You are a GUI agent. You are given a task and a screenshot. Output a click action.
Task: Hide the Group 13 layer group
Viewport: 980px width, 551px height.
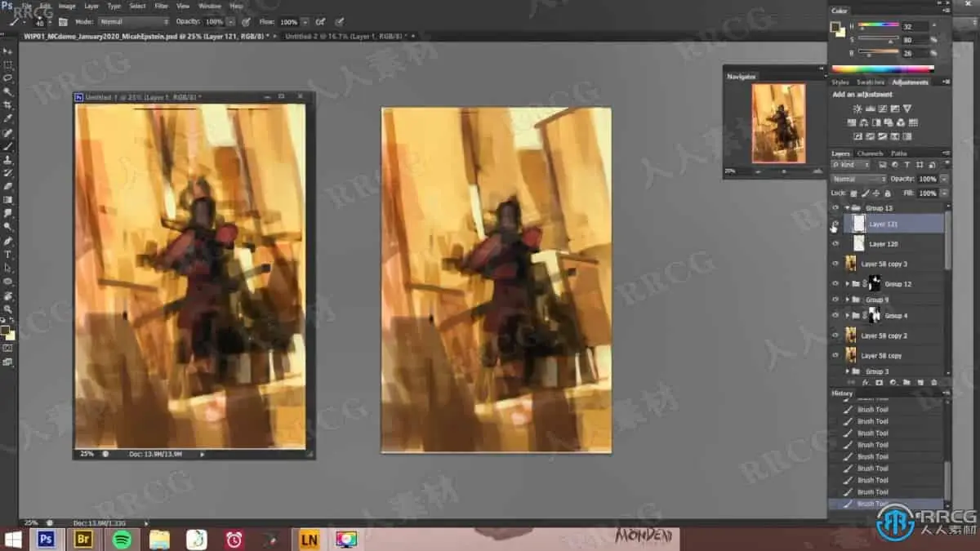pyautogui.click(x=835, y=208)
